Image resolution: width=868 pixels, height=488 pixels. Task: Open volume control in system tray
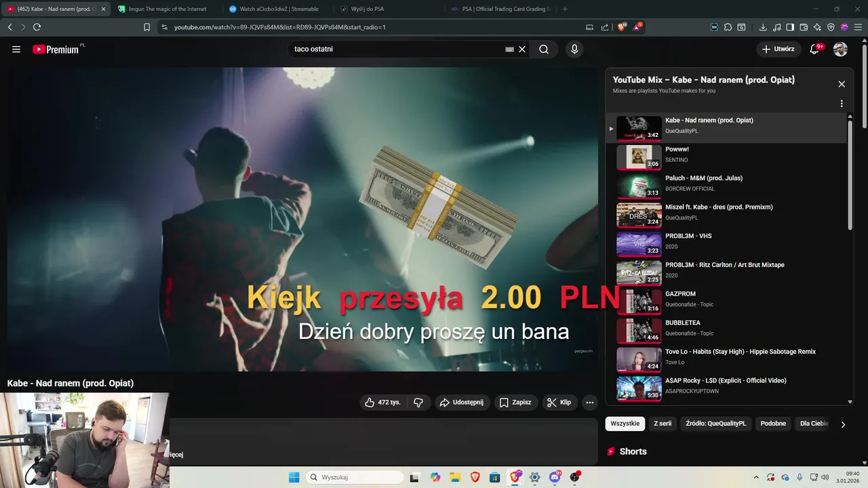click(x=825, y=477)
